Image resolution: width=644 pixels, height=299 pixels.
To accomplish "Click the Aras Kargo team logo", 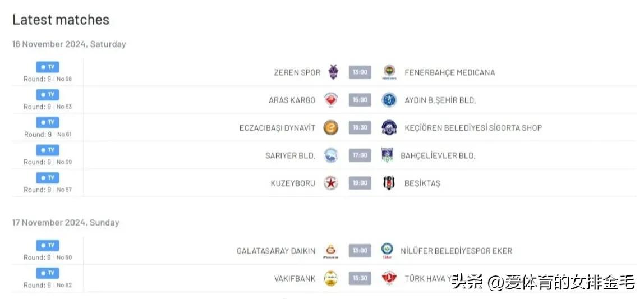I will (330, 100).
